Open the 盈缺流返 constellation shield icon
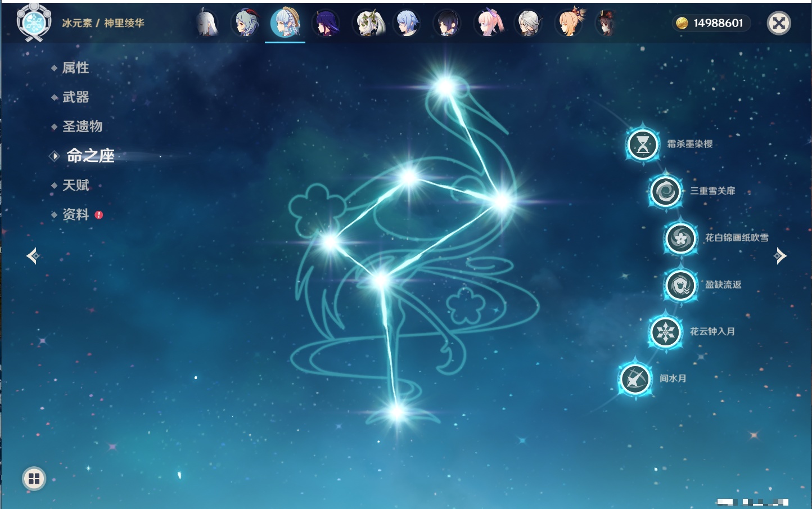 click(681, 285)
